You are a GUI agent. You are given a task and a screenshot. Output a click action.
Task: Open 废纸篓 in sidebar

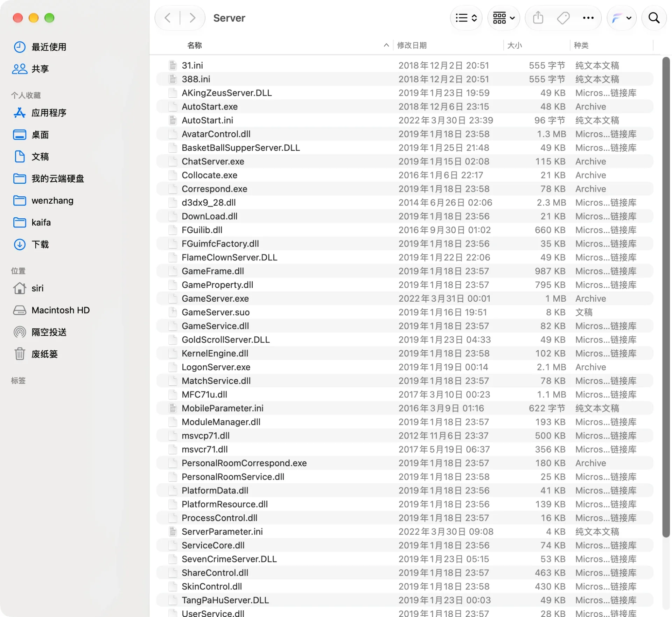coord(36,354)
